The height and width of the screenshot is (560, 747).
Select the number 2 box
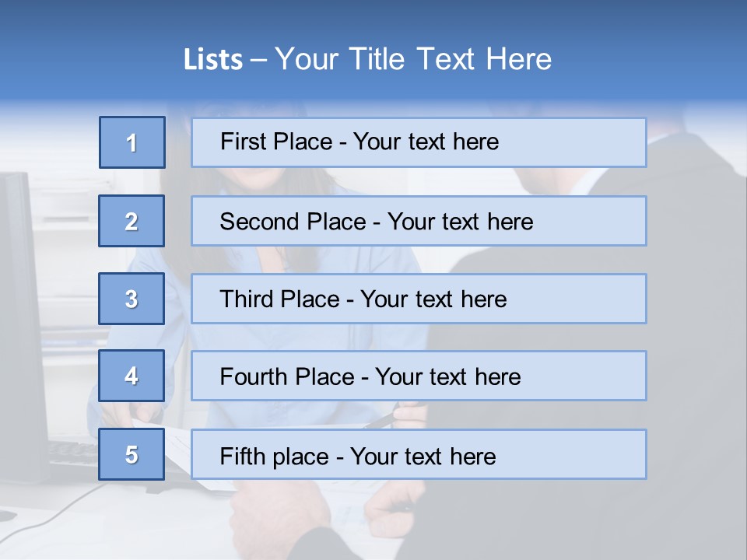[x=132, y=221]
